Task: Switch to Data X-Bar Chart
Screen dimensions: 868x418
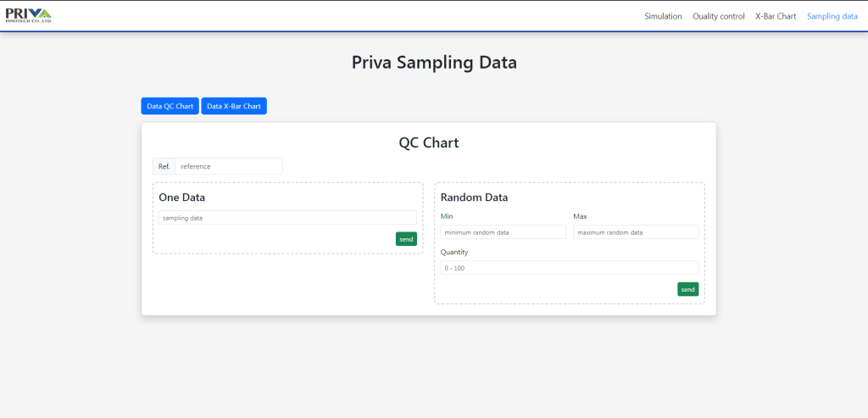Action: click(234, 106)
